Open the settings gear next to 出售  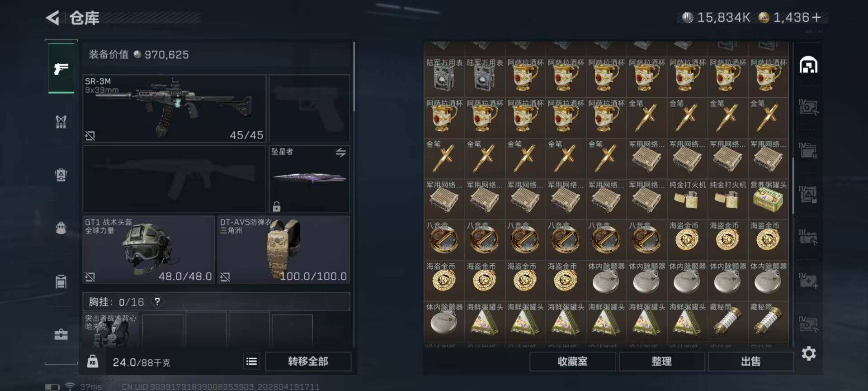(809, 353)
